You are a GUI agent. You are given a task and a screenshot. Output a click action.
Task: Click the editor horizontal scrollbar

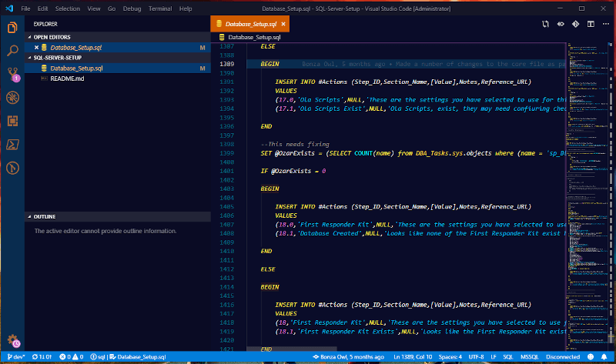coord(292,349)
